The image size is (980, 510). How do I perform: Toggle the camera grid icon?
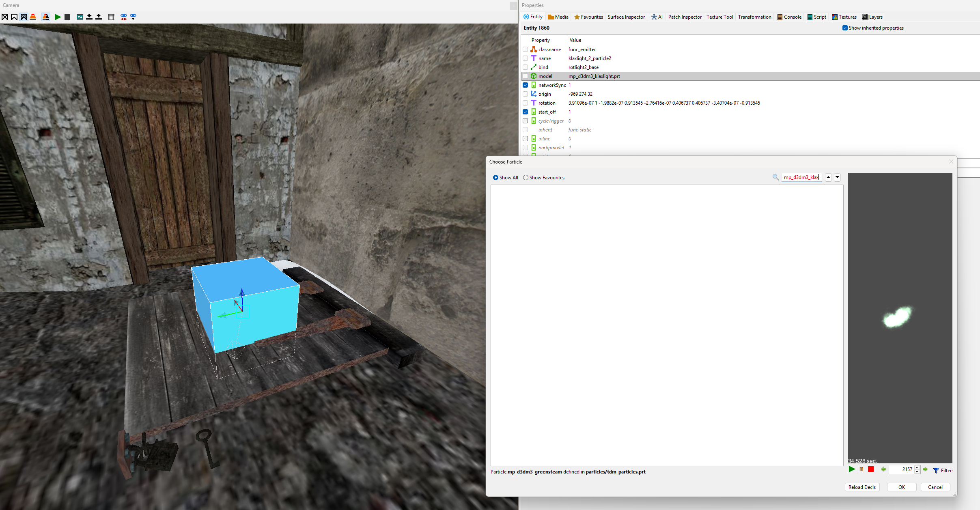pos(111,17)
